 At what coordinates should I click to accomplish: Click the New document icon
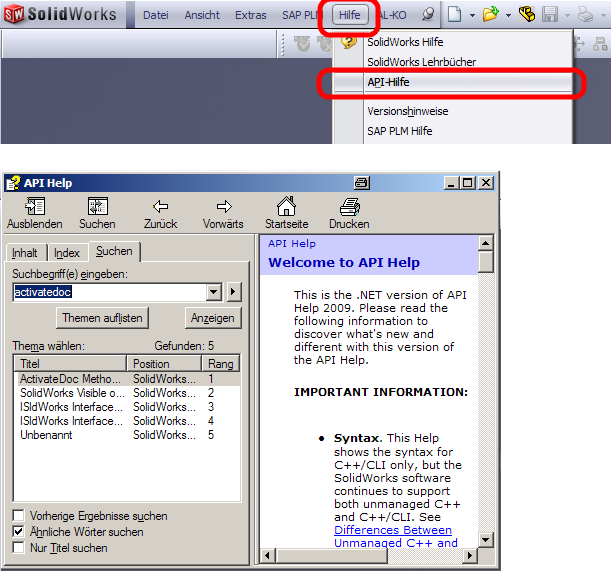point(454,15)
